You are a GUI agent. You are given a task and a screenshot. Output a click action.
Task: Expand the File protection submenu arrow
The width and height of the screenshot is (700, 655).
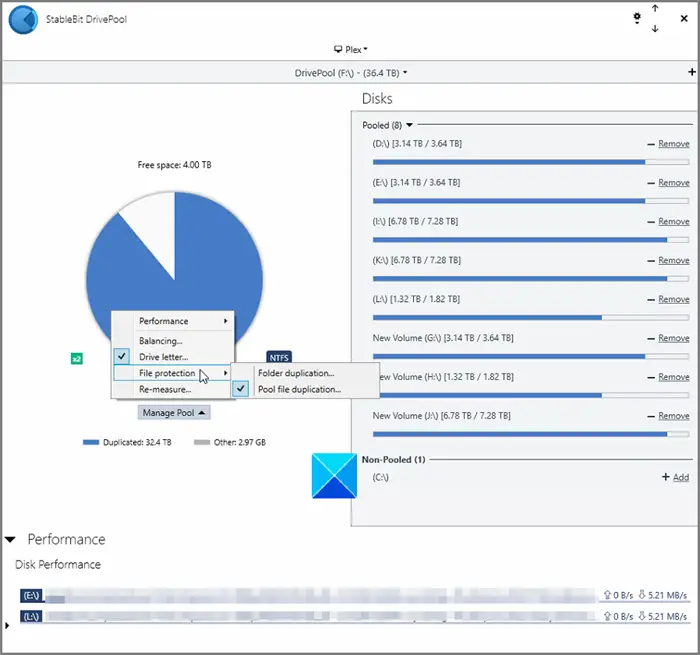[225, 373]
